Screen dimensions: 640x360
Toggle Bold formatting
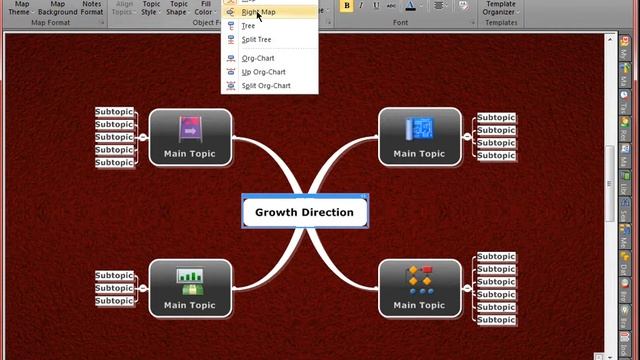(347, 6)
